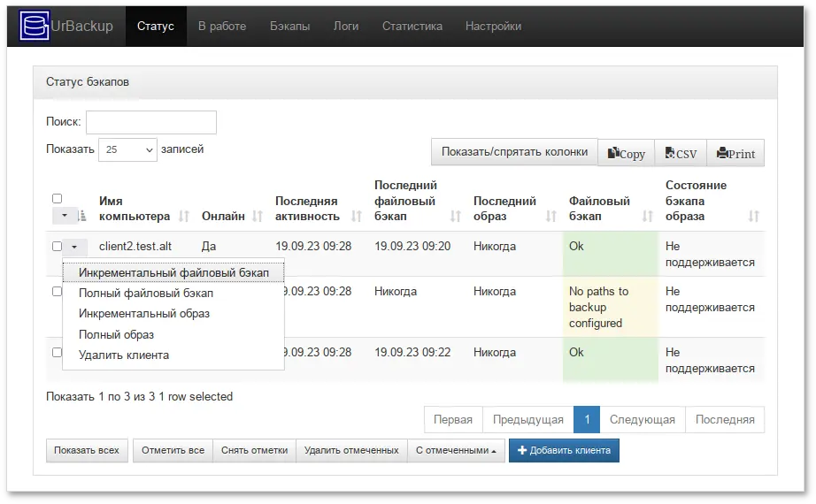Open the Настройки tab
The width and height of the screenshot is (816, 504).
point(493,26)
